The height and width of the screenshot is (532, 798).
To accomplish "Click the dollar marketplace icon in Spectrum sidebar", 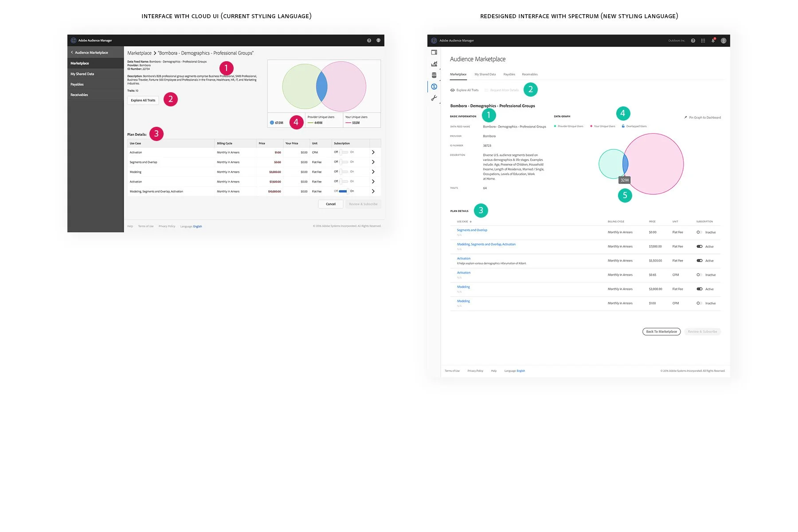I will (x=434, y=86).
